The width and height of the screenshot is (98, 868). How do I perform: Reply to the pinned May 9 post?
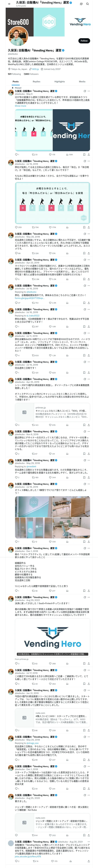pyautogui.click(x=16, y=155)
